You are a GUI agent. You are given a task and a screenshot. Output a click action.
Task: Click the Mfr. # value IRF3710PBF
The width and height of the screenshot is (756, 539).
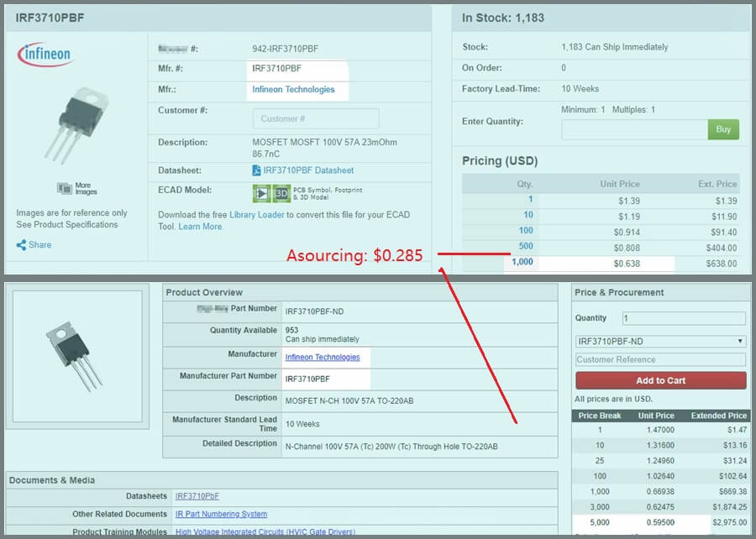point(276,68)
